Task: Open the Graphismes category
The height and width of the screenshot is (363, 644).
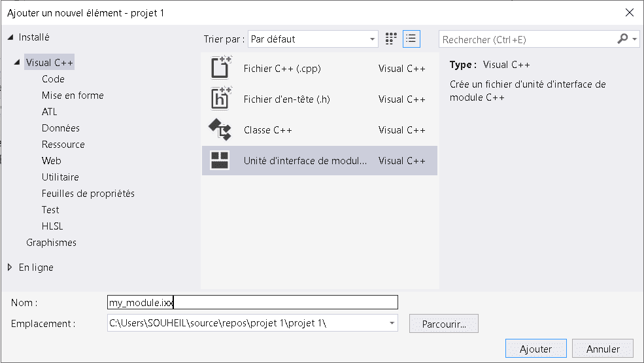Action: point(52,243)
